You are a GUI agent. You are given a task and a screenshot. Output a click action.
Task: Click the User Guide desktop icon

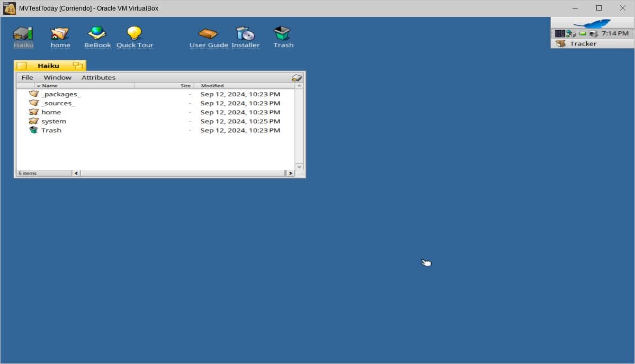click(208, 33)
